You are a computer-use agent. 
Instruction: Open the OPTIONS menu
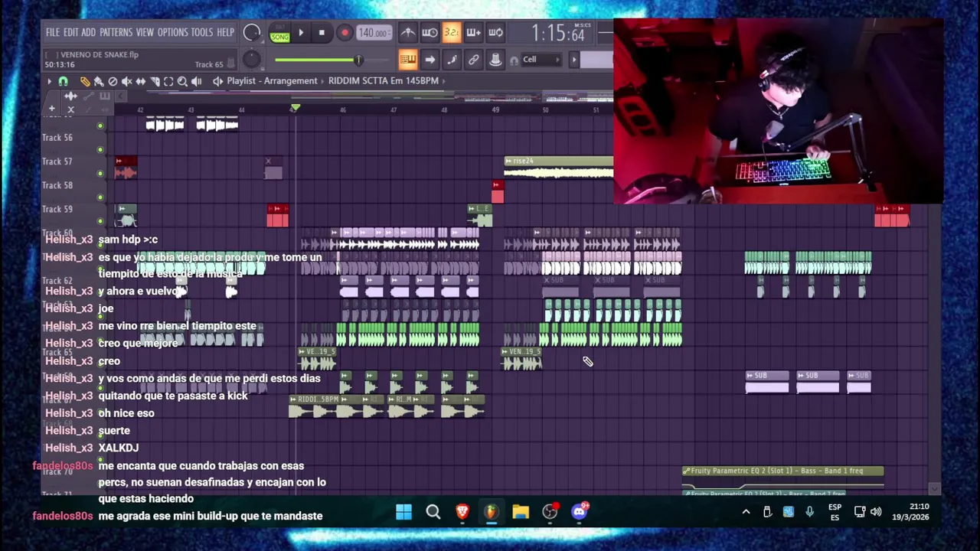point(172,33)
